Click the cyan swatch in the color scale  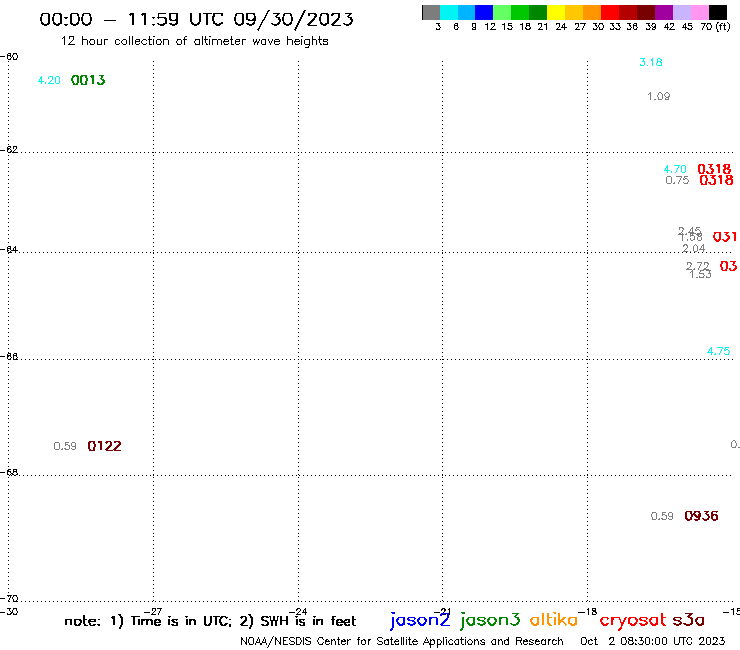pyautogui.click(x=449, y=12)
